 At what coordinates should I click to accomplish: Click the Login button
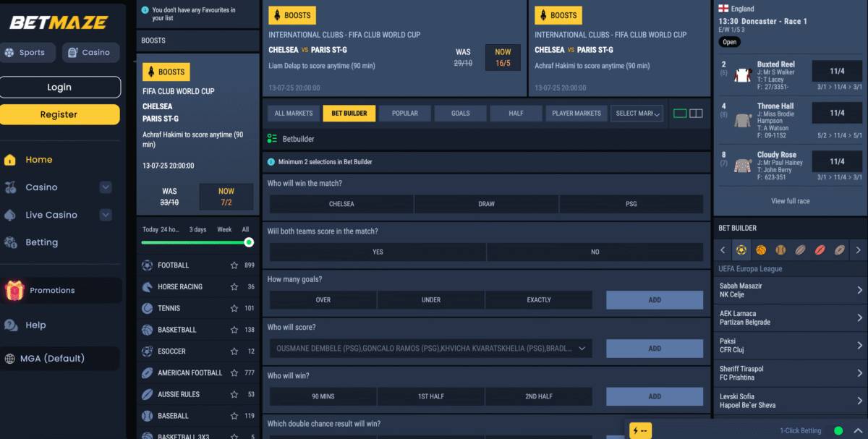click(x=60, y=88)
